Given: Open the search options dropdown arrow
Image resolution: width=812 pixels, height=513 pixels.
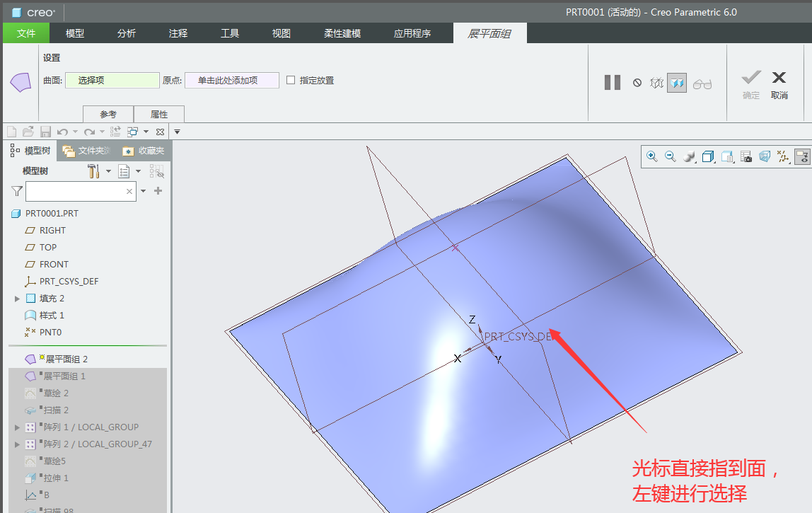Looking at the screenshot, I should (x=144, y=191).
